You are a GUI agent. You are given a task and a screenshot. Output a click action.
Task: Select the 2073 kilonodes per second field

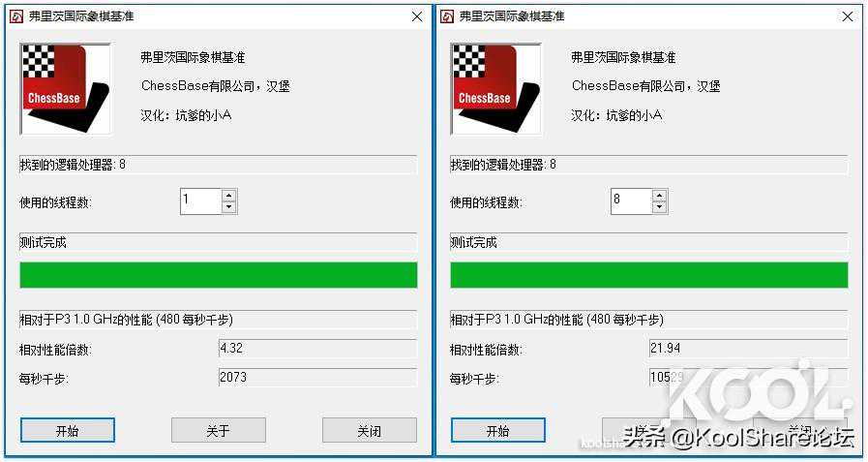pos(317,377)
